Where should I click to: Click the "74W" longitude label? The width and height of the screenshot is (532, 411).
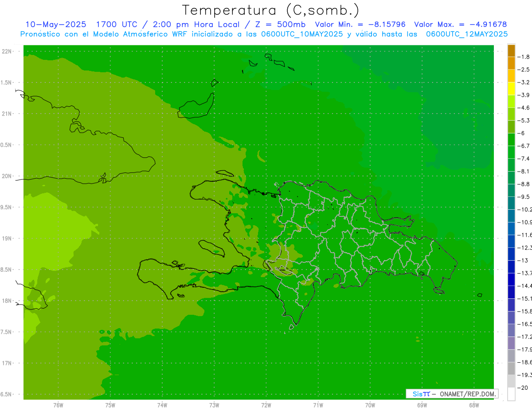point(162,405)
